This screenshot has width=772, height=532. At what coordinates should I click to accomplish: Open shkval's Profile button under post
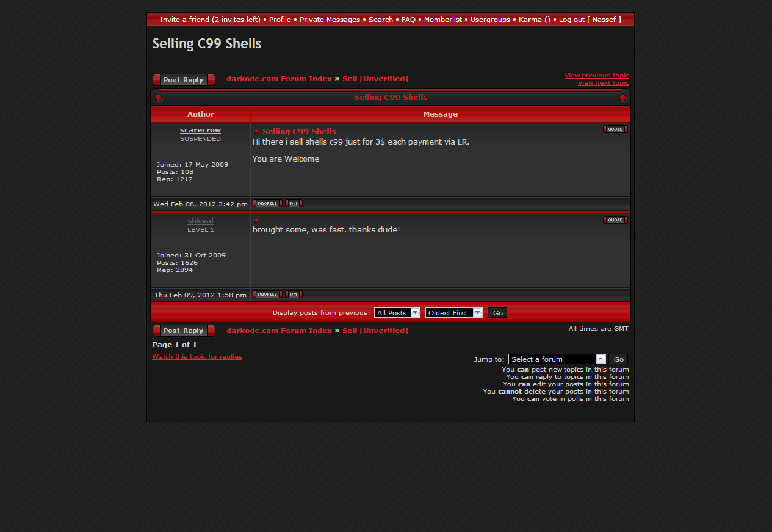click(x=267, y=295)
